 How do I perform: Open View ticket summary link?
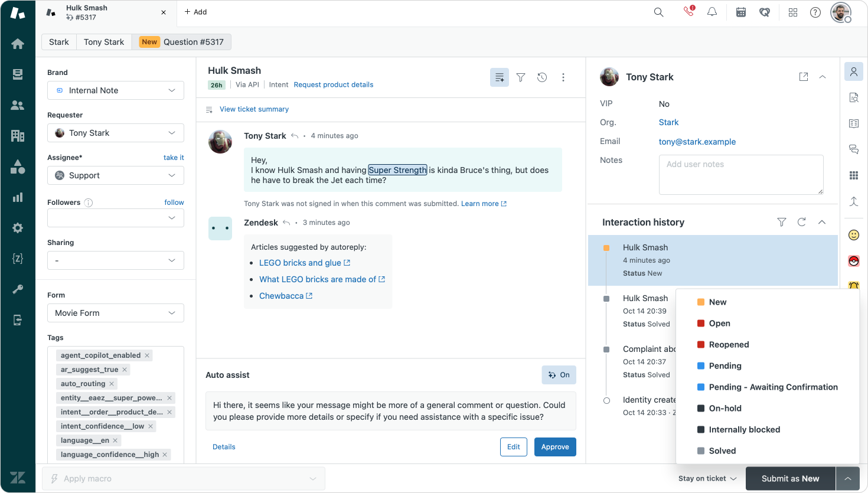[x=254, y=109]
